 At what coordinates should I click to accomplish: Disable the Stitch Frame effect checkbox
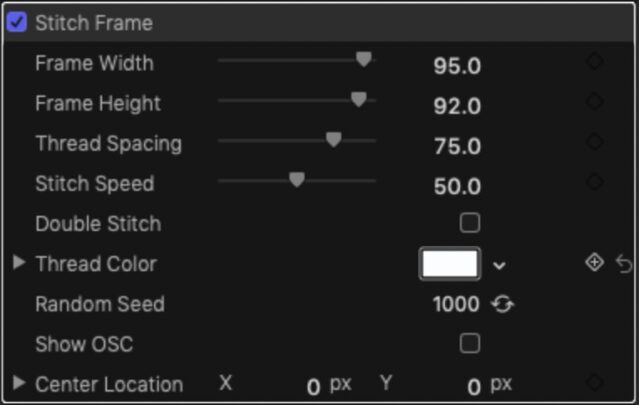[17, 22]
